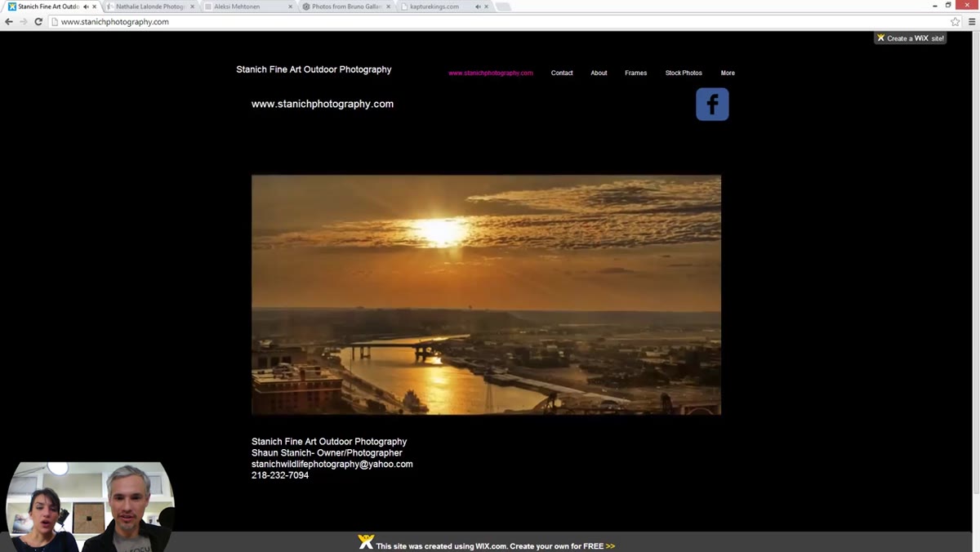
Task: Click the large www.stanichphotography.com heading
Action: click(323, 104)
